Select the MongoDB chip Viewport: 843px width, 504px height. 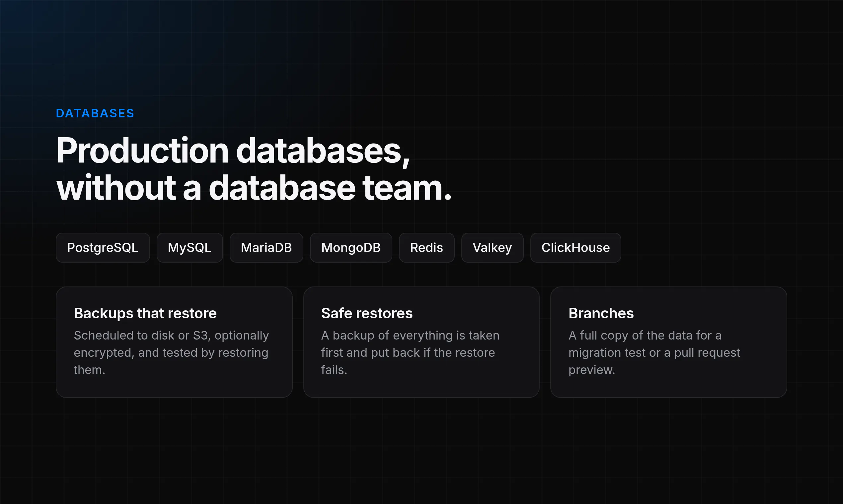click(351, 248)
